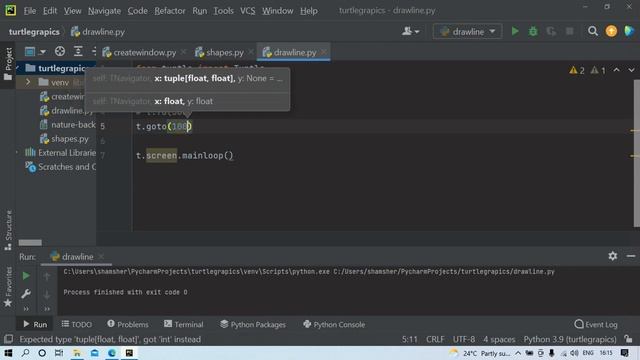Open Windows Start menu
The image size is (640, 360).
tap(8, 353)
